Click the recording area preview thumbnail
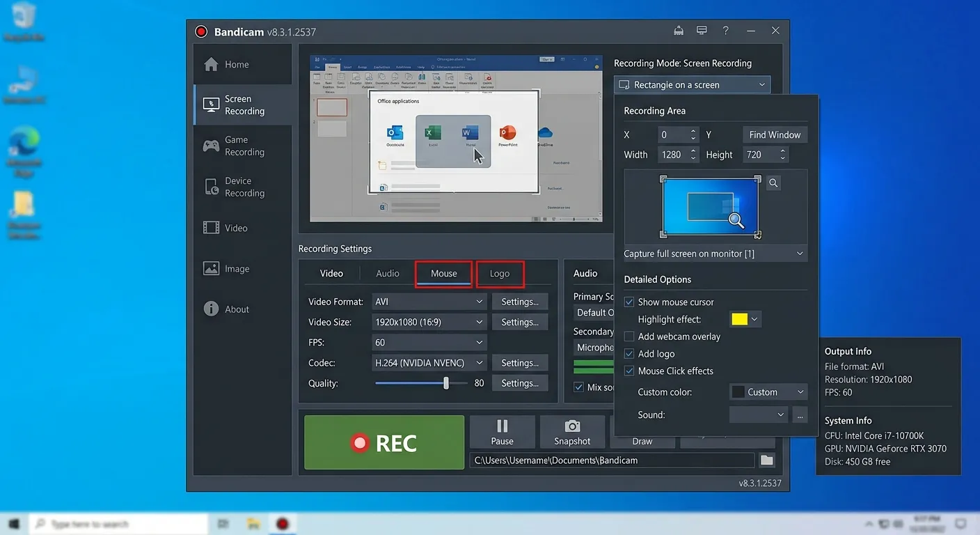Image resolution: width=980 pixels, height=535 pixels. [x=710, y=207]
